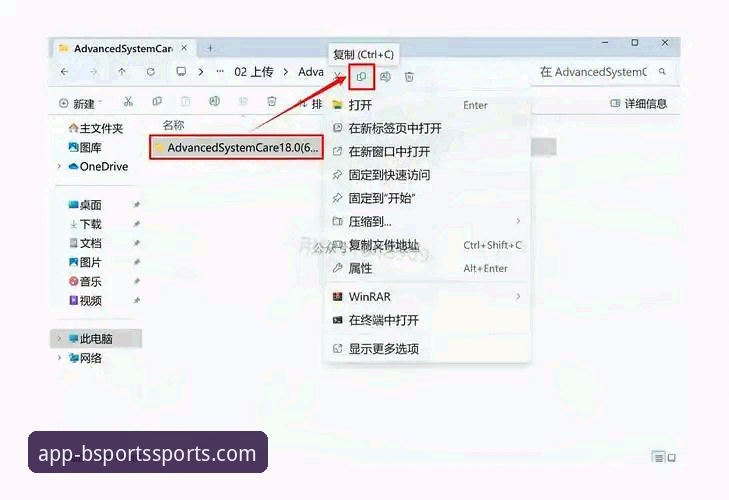Select 网络 in the sidebar
The width and height of the screenshot is (729, 500).
pyautogui.click(x=85, y=358)
